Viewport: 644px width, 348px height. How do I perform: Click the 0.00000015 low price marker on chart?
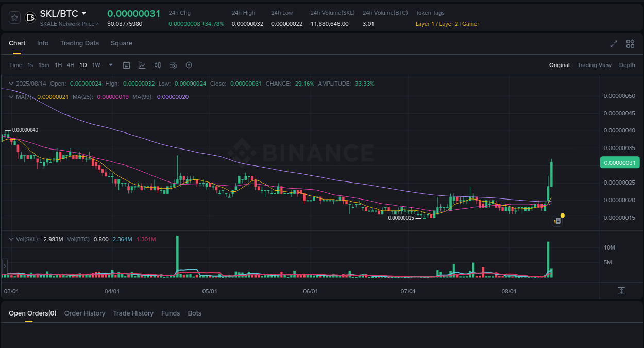pyautogui.click(x=401, y=218)
